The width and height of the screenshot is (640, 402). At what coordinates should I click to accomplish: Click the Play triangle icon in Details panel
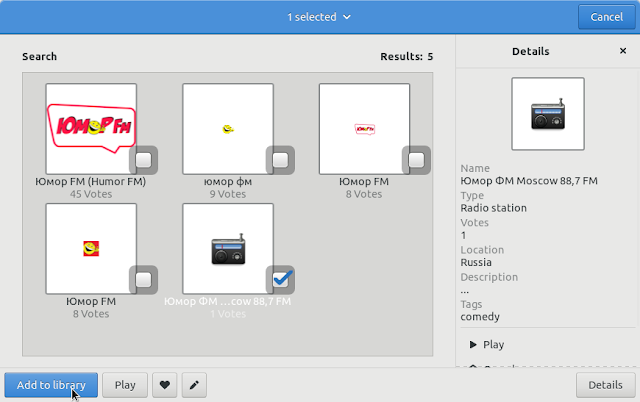click(x=473, y=344)
